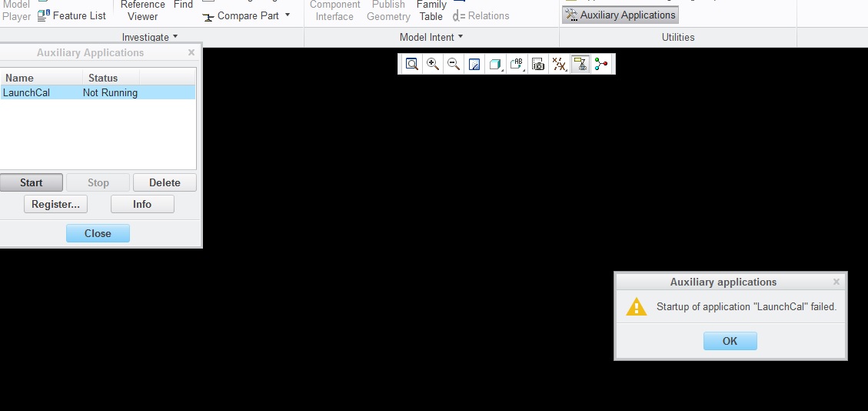
Task: Toggle the Annotation Display icon
Action: click(580, 64)
